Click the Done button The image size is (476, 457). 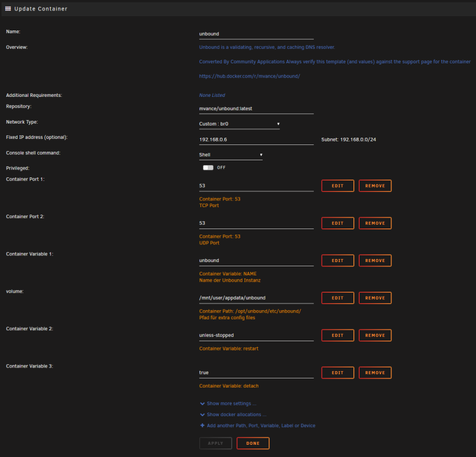tap(253, 443)
